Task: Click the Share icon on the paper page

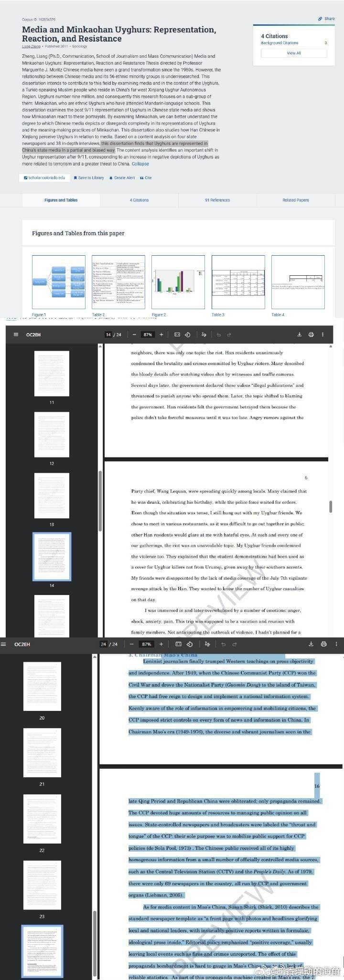Action: point(320,19)
